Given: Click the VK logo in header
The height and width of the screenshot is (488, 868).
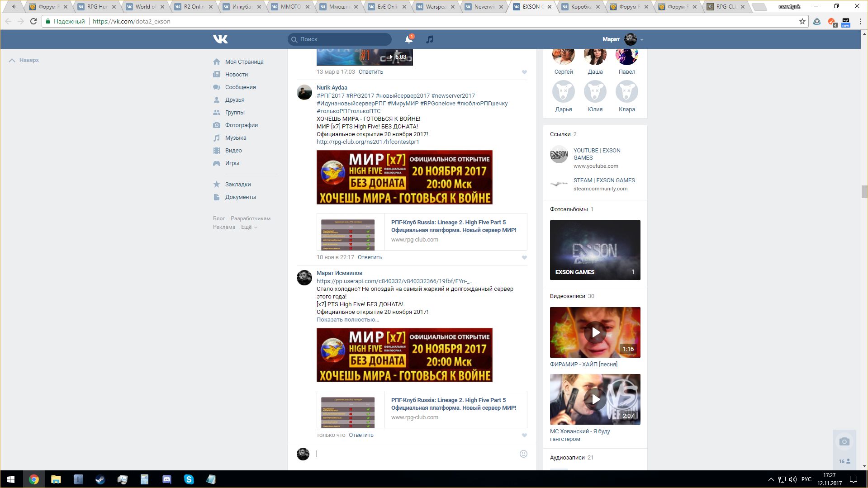Looking at the screenshot, I should [x=220, y=39].
